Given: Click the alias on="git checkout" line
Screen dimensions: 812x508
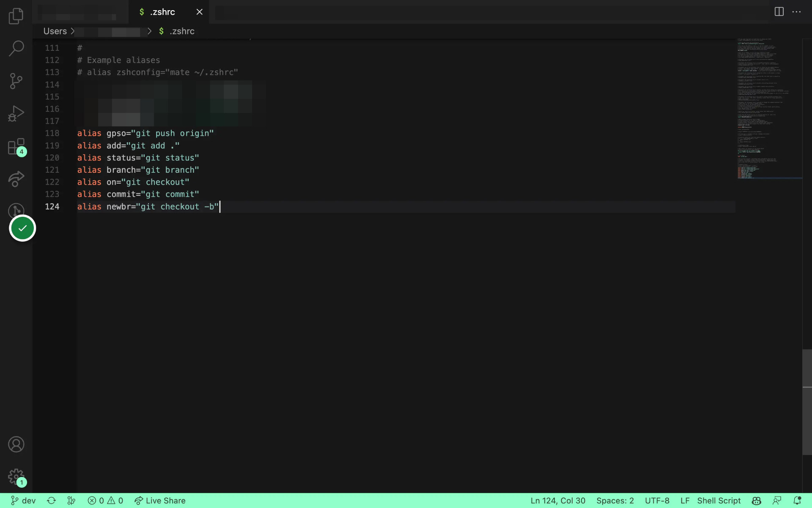Looking at the screenshot, I should tap(133, 182).
